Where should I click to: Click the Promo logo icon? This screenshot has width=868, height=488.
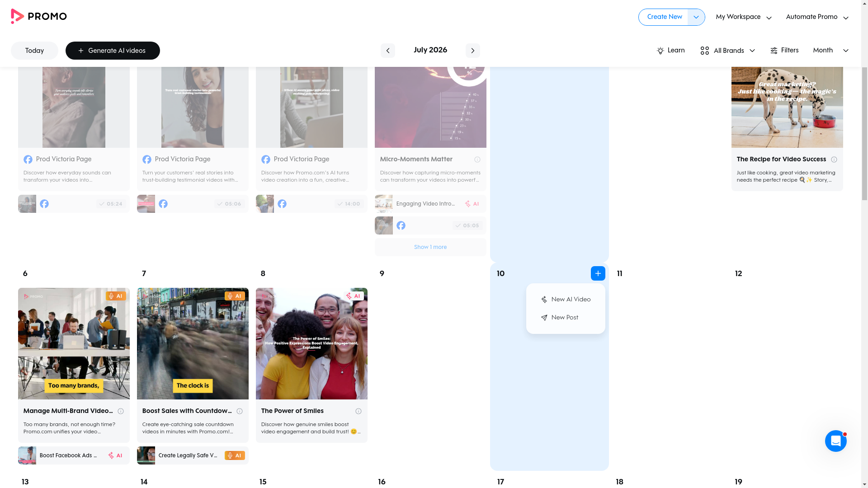pyautogui.click(x=17, y=16)
